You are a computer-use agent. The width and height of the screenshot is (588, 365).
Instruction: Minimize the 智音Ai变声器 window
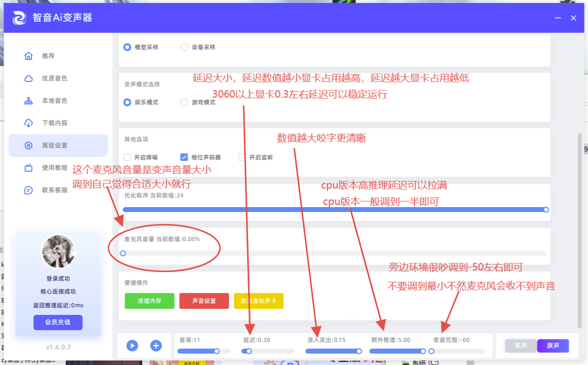tap(558, 18)
